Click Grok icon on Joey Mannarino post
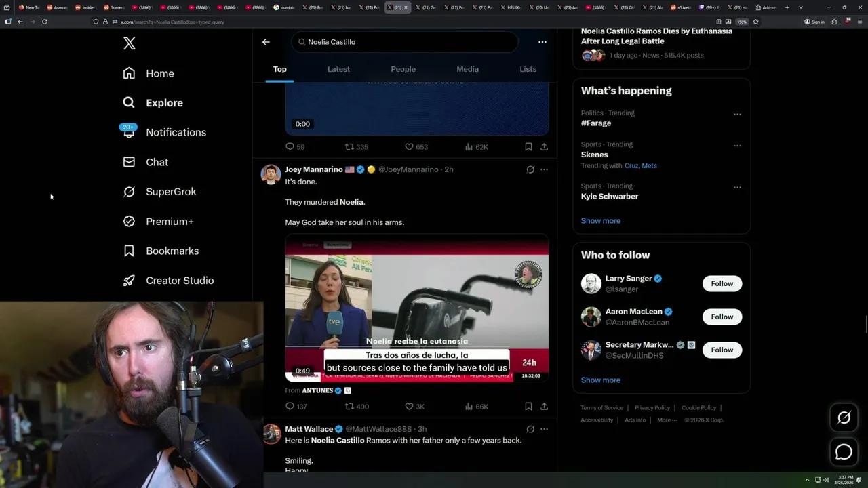The image size is (868, 488). click(x=530, y=169)
